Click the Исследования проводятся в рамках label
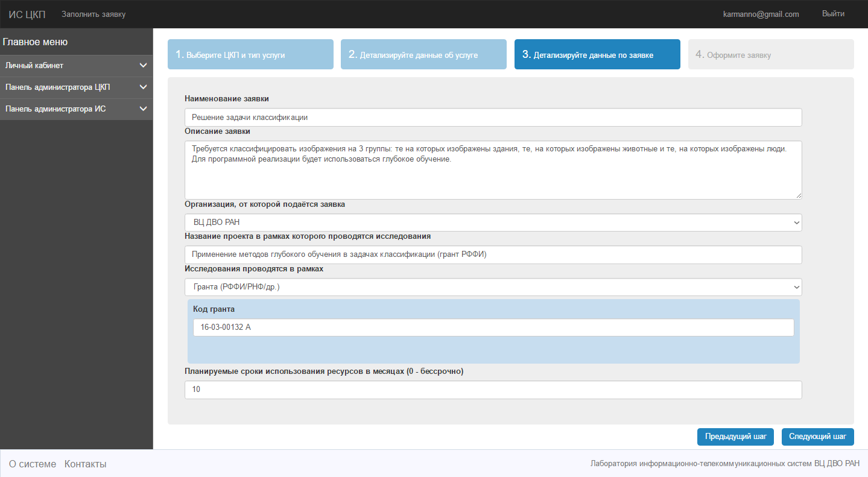This screenshot has width=868, height=477. (x=254, y=269)
